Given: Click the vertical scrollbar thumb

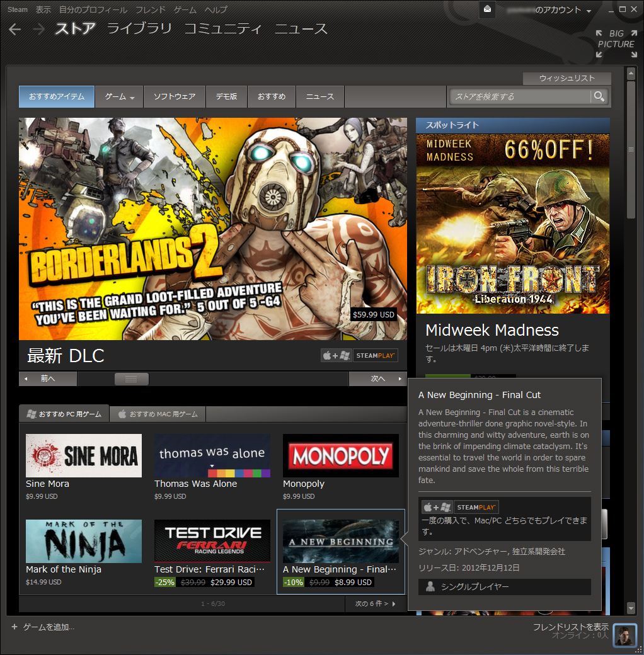Looking at the screenshot, I should [x=631, y=149].
